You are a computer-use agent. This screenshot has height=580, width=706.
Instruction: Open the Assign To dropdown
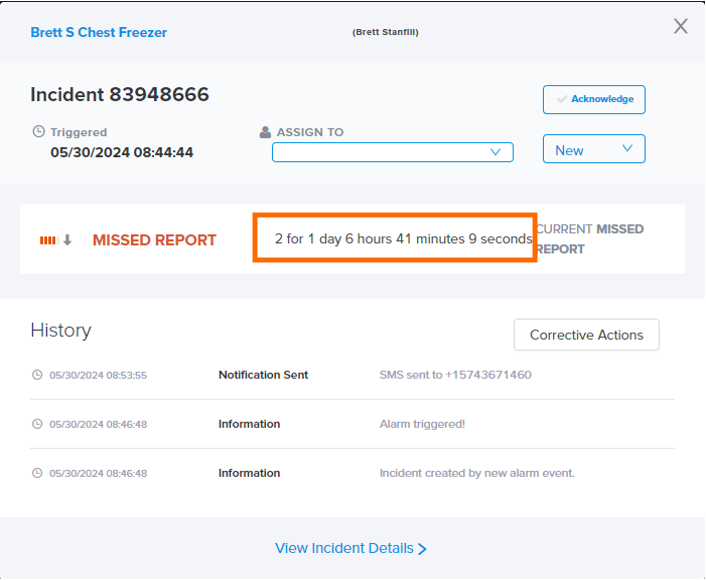[x=393, y=152]
